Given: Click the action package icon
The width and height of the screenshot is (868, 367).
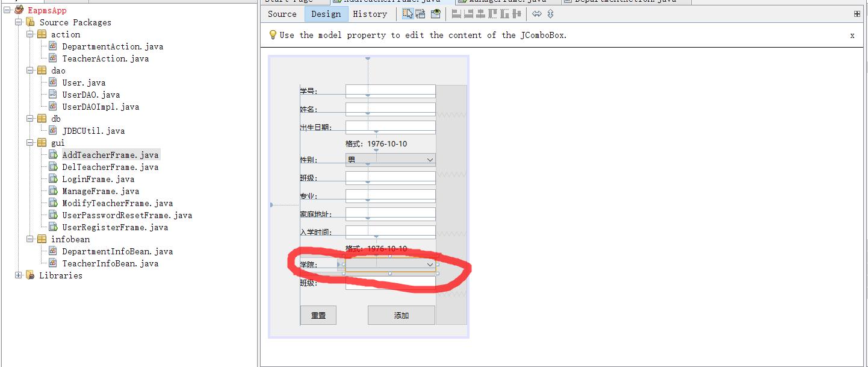Looking at the screenshot, I should (42, 34).
